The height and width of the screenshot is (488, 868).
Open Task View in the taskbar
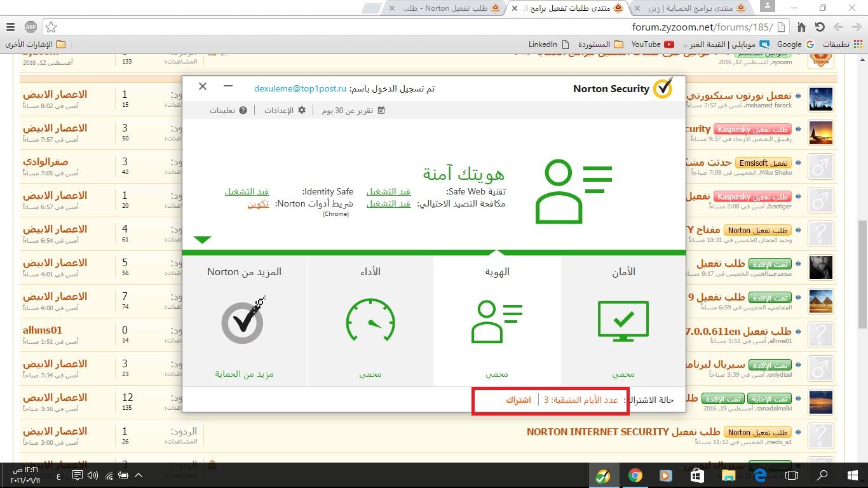tap(791, 475)
